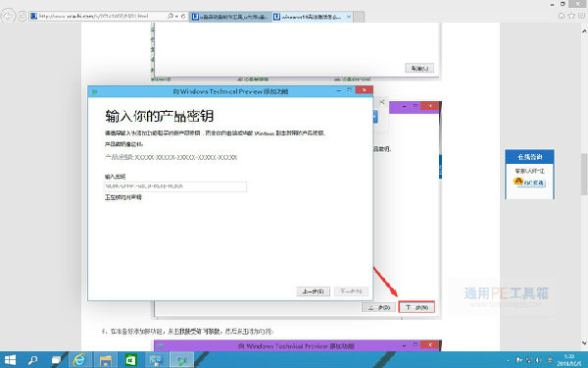Image resolution: width=588 pixels, height=368 pixels.
Task: Show hidden system tray icons
Action: pyautogui.click(x=509, y=361)
